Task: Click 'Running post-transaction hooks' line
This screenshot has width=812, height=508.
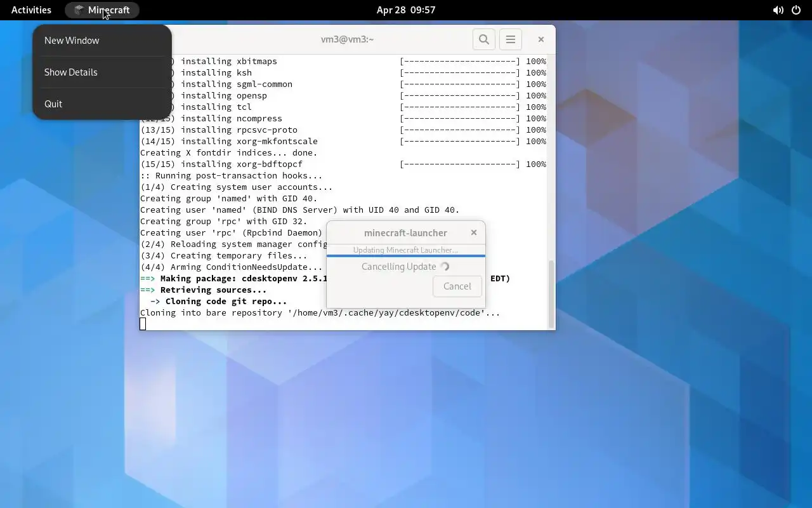Action: 231,176
